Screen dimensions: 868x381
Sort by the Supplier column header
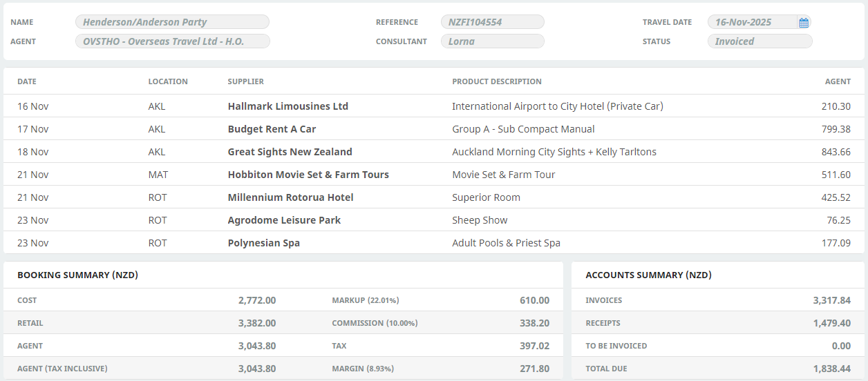[245, 81]
